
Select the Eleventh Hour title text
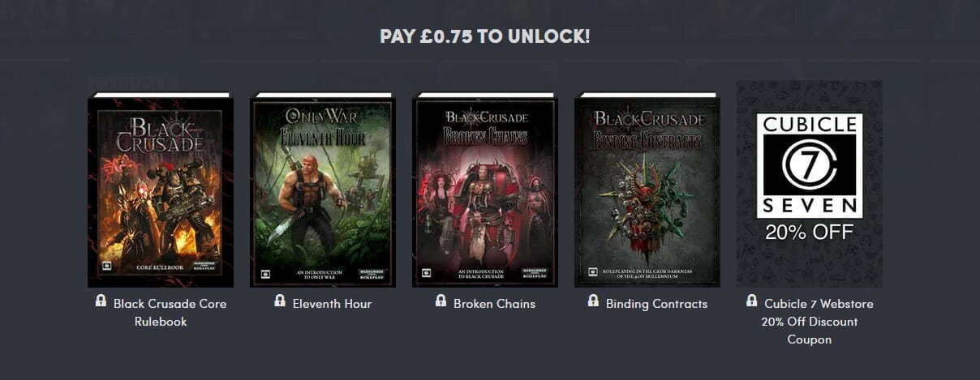331,304
